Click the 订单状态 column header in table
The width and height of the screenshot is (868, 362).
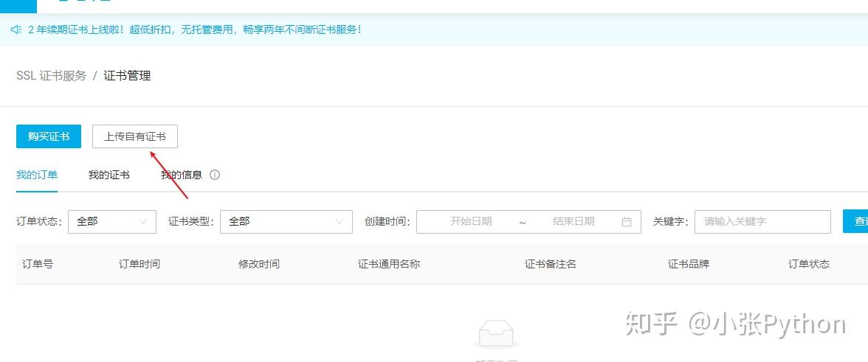click(x=809, y=264)
